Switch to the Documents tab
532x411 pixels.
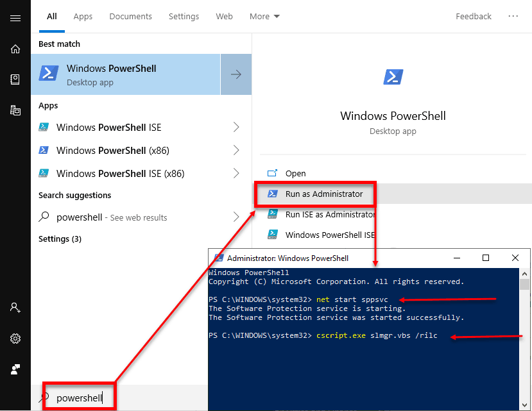coord(130,16)
